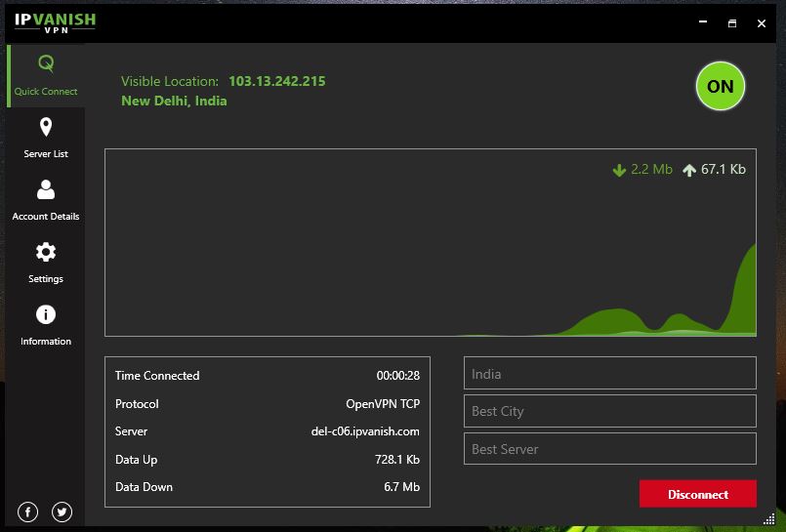Open the Server List pin icon
Screen dimensions: 786x532
(46, 127)
